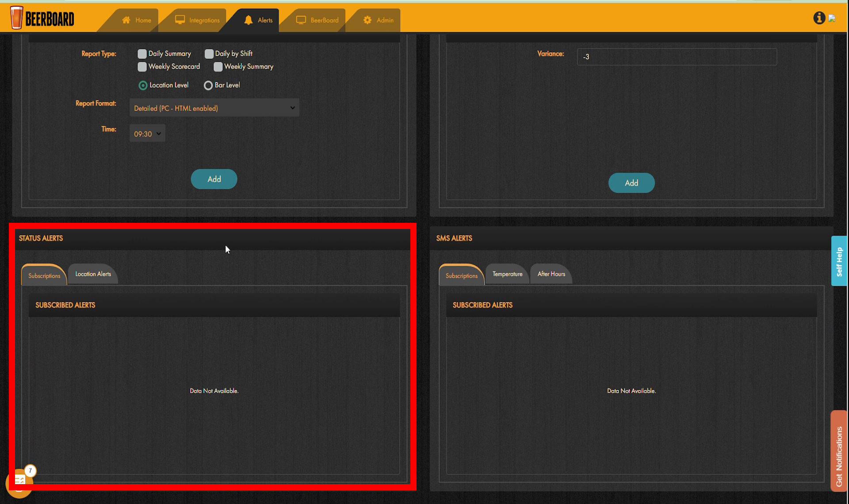Click the Alerts bell icon
849x504 pixels.
249,20
